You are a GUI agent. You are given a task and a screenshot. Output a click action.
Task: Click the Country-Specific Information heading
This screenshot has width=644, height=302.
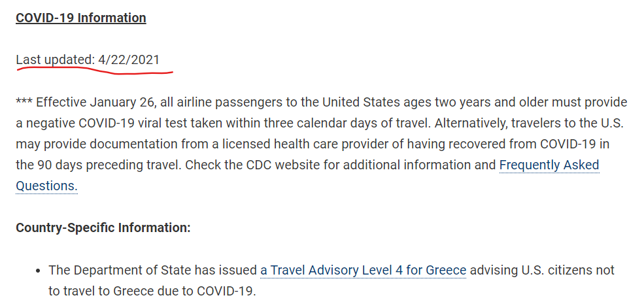[x=103, y=227]
